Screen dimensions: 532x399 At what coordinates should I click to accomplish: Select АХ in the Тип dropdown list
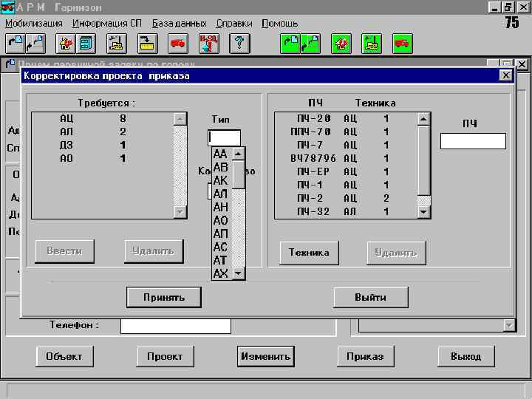[222, 273]
